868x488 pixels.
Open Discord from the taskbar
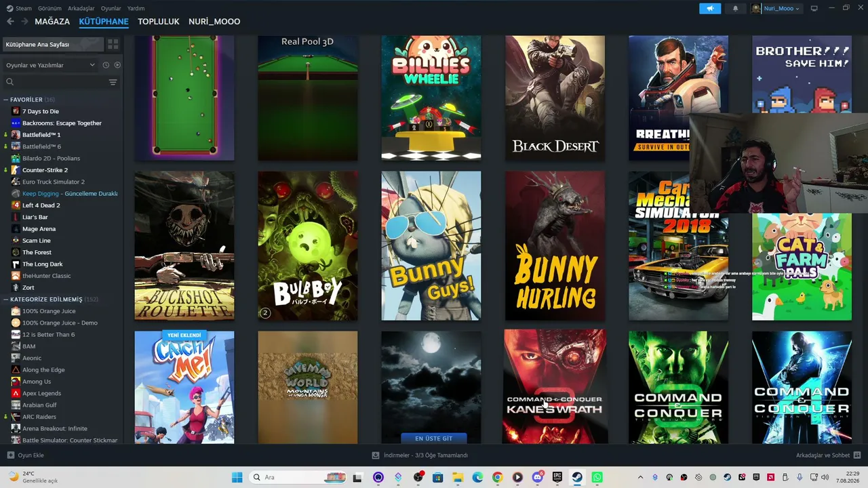point(538,477)
